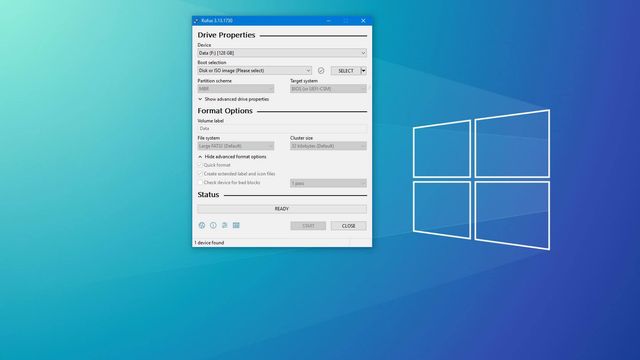The height and width of the screenshot is (360, 640).
Task: Open the About info icon
Action: (213, 225)
